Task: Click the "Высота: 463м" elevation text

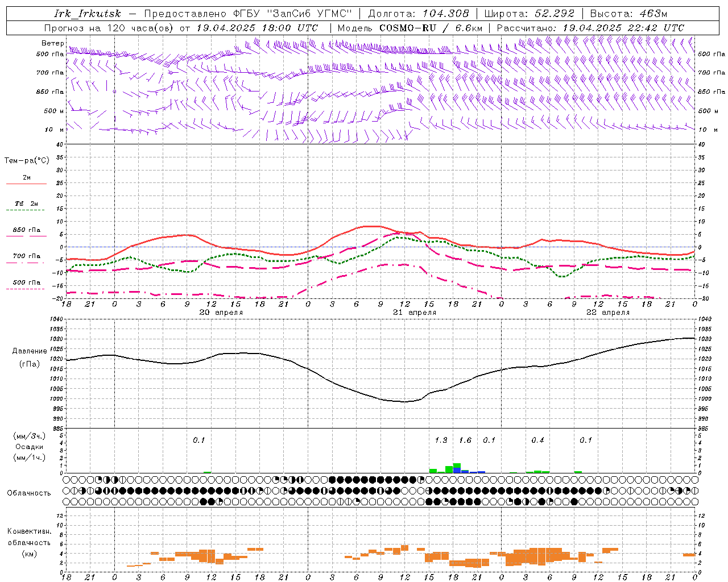Action: 628,14
